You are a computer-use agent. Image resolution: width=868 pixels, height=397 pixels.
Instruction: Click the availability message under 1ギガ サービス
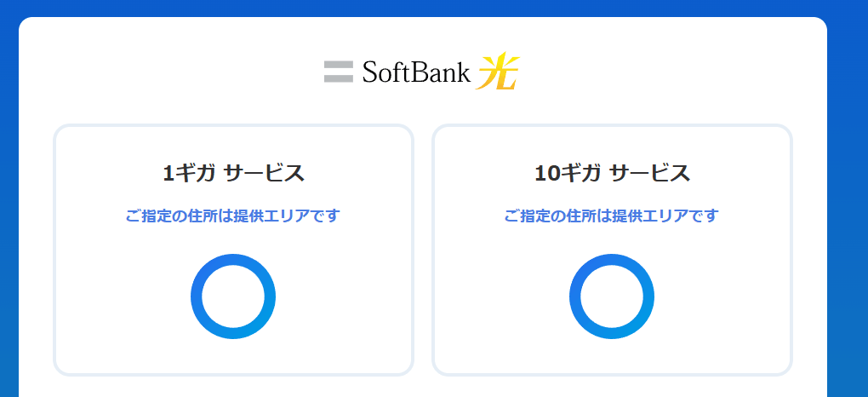[232, 216]
